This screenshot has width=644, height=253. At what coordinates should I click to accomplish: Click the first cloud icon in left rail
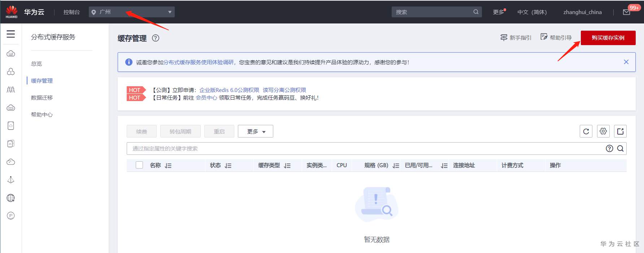coord(11,54)
